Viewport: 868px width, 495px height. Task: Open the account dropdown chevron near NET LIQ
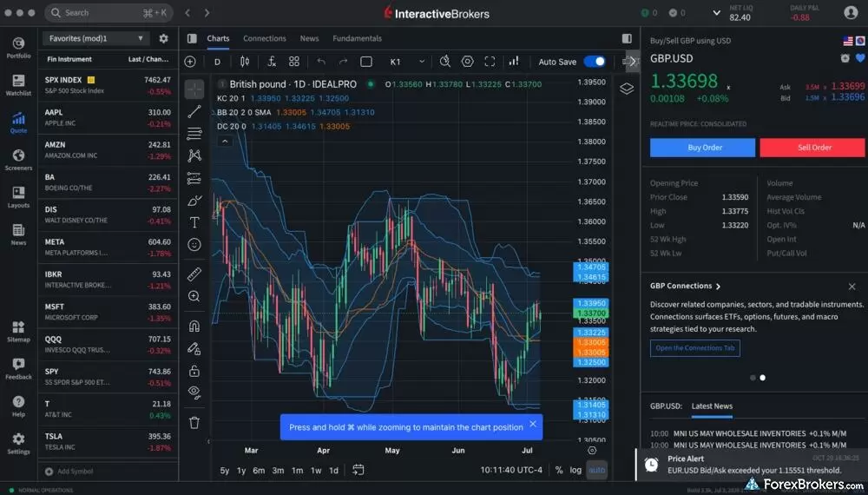pos(716,13)
